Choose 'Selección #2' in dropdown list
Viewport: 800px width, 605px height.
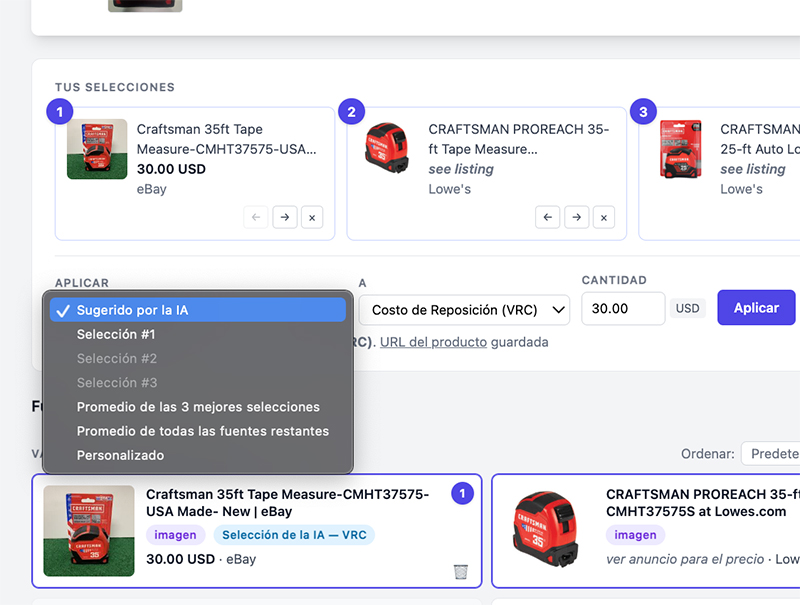pos(198,359)
